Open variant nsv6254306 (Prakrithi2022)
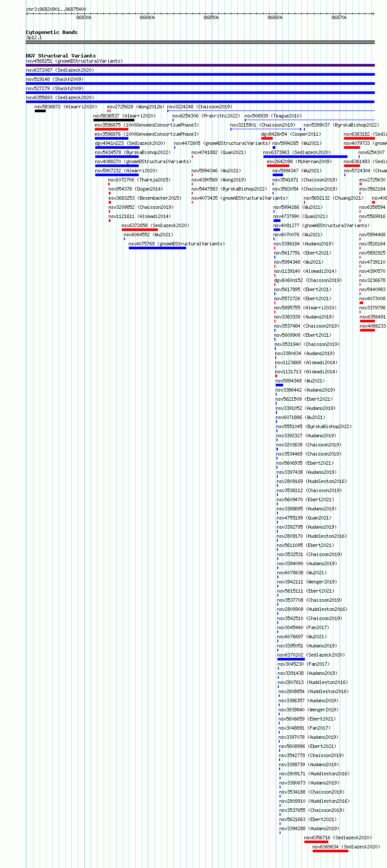The height and width of the screenshot is (868, 387). pos(206,116)
